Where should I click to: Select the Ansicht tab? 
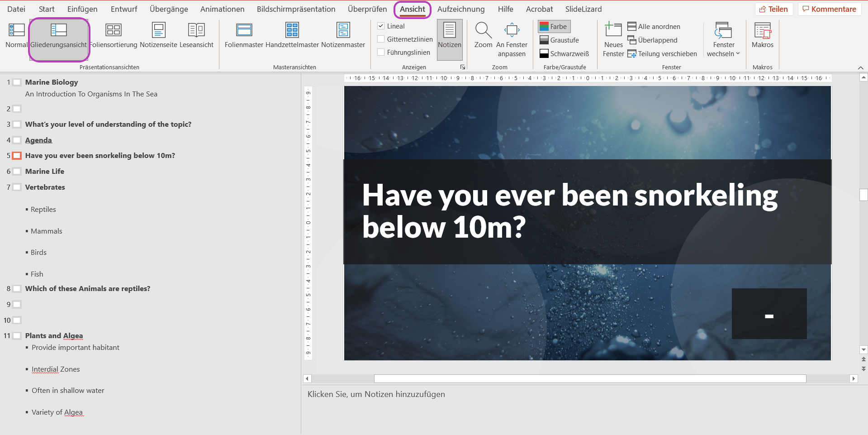413,9
